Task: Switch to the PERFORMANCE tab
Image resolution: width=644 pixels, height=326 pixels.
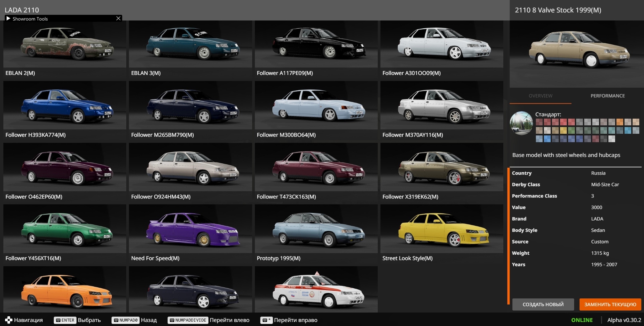Action: pos(607,96)
